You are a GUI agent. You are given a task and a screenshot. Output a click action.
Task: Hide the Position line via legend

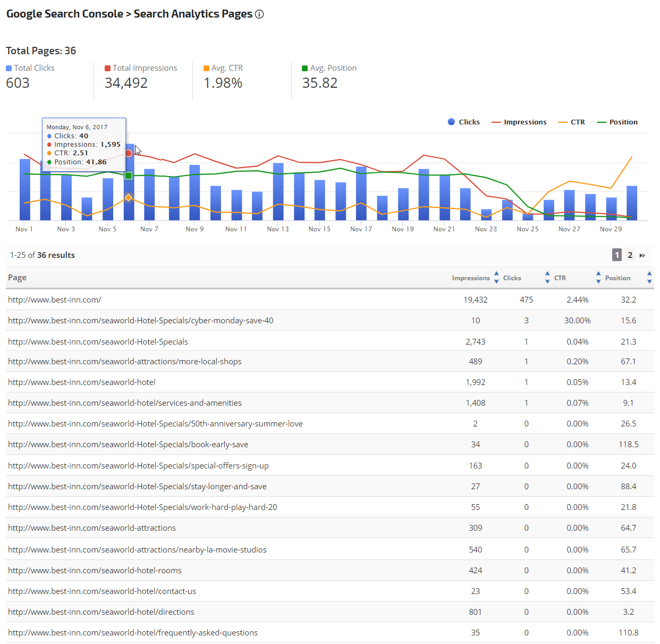click(x=617, y=122)
